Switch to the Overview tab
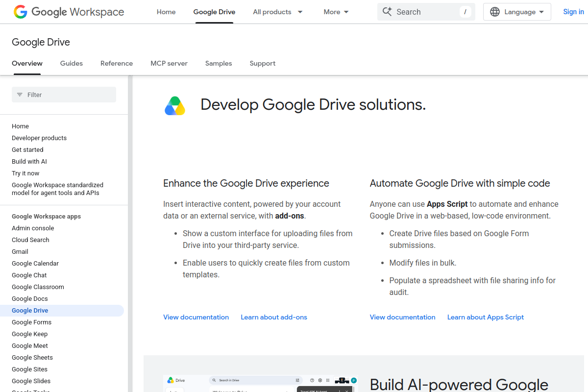 click(27, 63)
